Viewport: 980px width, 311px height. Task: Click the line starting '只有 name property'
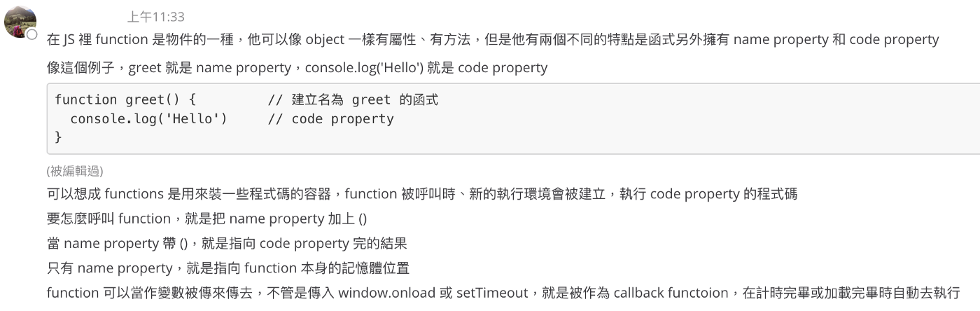click(228, 268)
